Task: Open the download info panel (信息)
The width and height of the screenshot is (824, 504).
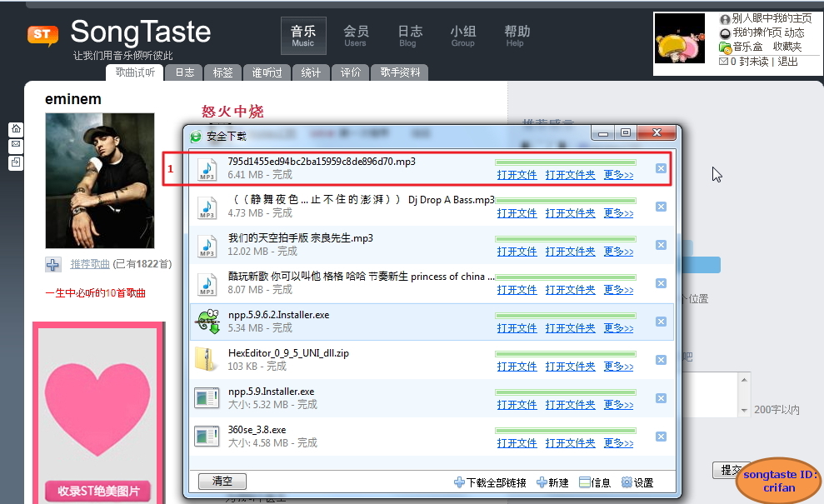Action: click(595, 482)
